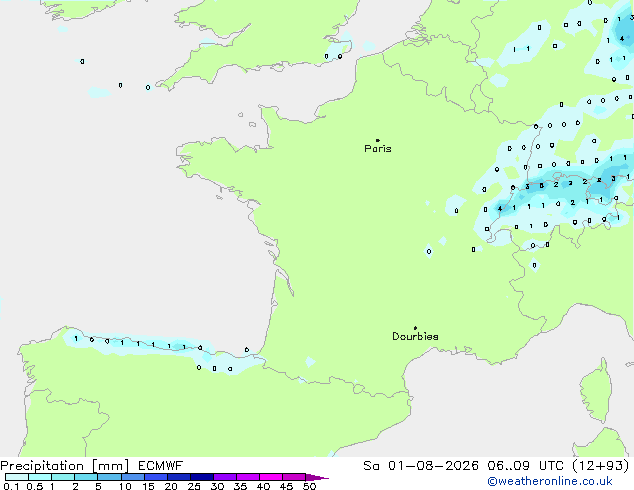The image size is (634, 490).
Task: Click the purple arrow tip after 50
Action: (x=317, y=477)
